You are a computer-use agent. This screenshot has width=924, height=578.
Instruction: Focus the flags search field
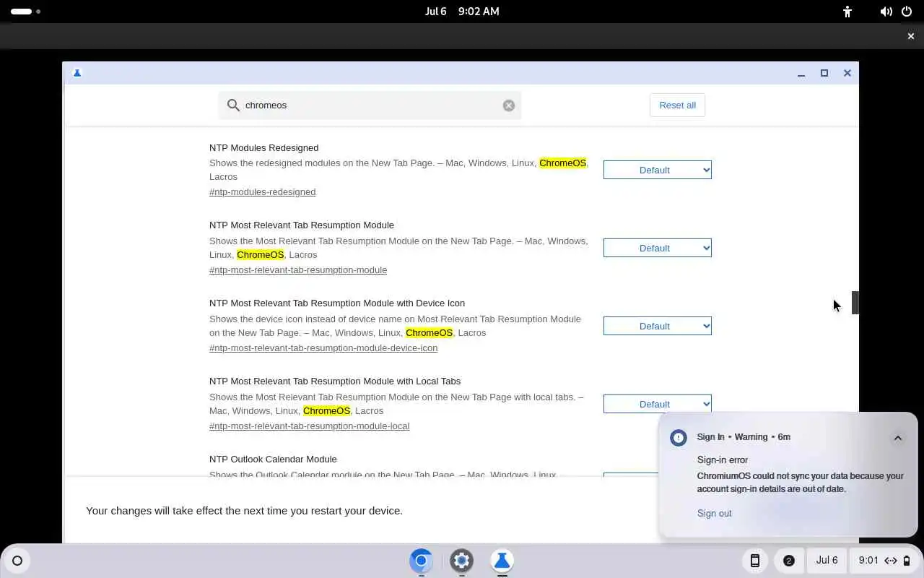pos(370,105)
